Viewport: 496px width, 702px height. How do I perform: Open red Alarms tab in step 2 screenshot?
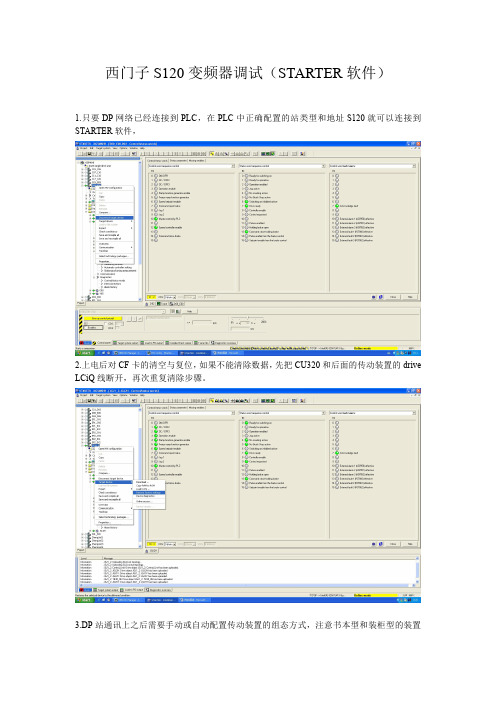pos(85,590)
